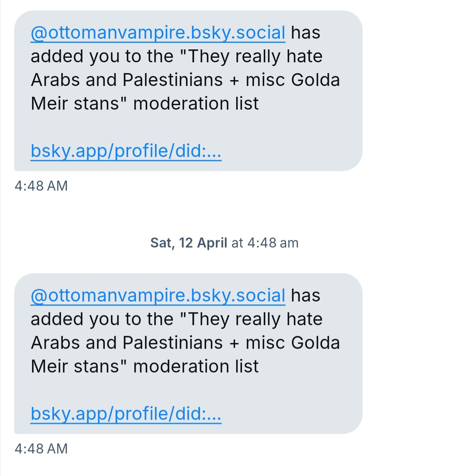The image size is (449, 476).
Task: Open @ottomanvampire.bsky.social handle in bottom message
Action: [x=158, y=295]
